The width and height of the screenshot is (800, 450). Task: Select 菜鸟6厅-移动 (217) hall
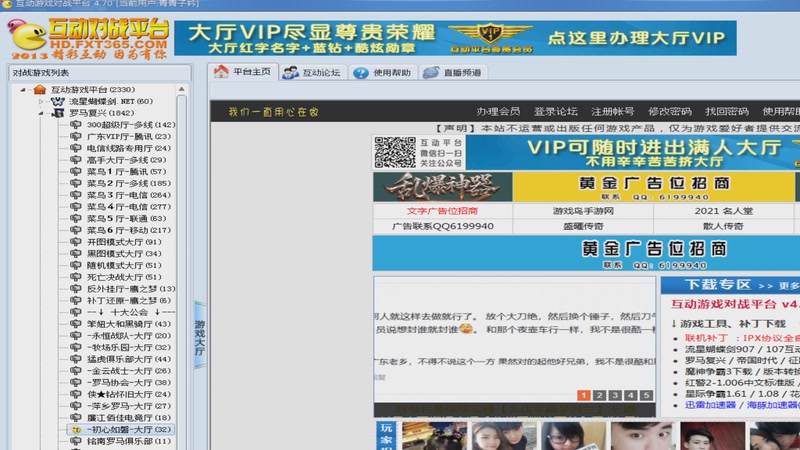[x=129, y=230]
